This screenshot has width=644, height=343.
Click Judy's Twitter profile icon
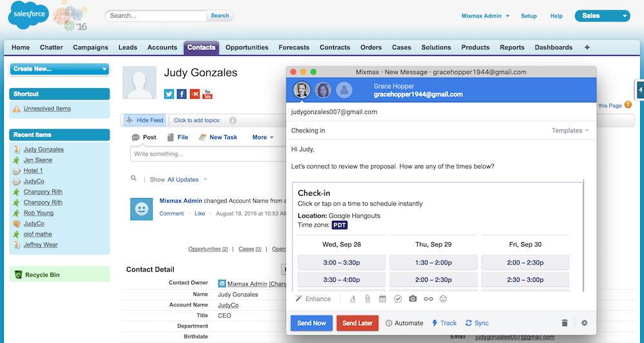pyautogui.click(x=169, y=94)
